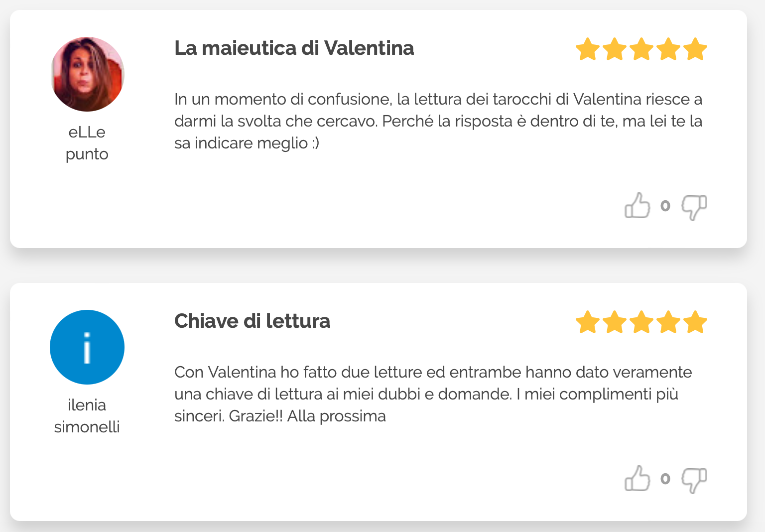Viewport: 765px width, 532px height.
Task: Like the "La maieutica di Valentina" review
Action: (x=637, y=206)
